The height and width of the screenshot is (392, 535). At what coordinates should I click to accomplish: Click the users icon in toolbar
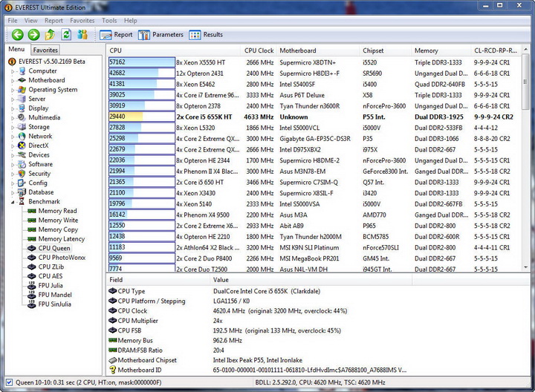[82, 34]
